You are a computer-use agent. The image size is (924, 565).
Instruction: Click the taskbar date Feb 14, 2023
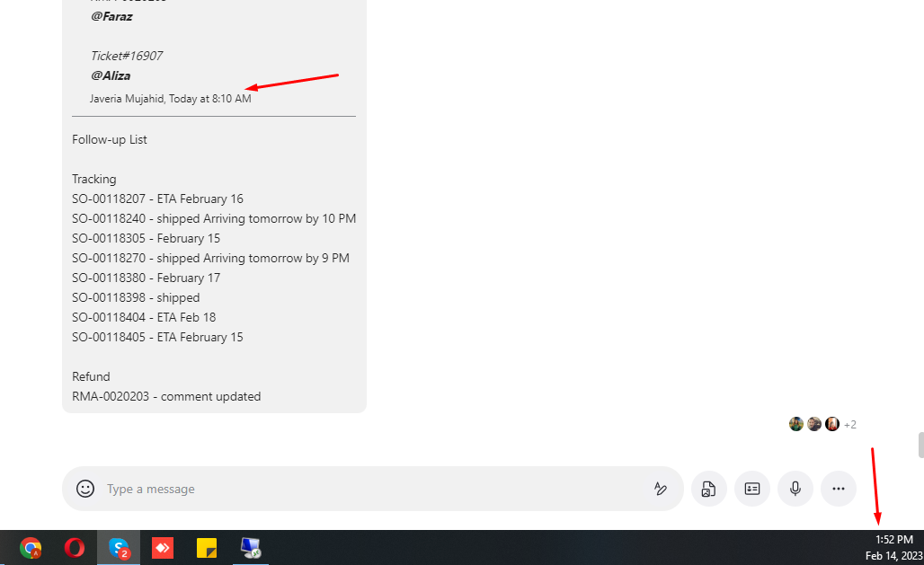pyautogui.click(x=894, y=556)
